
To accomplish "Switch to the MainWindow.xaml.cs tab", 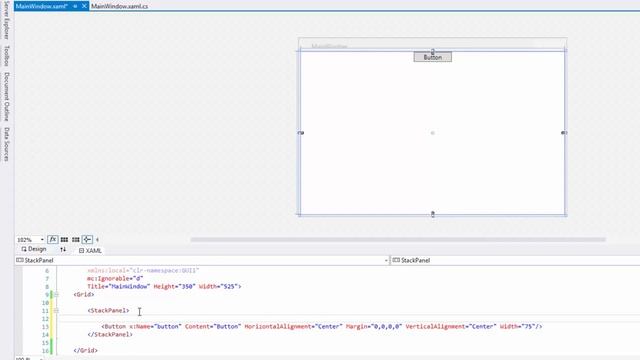I will (x=120, y=6).
